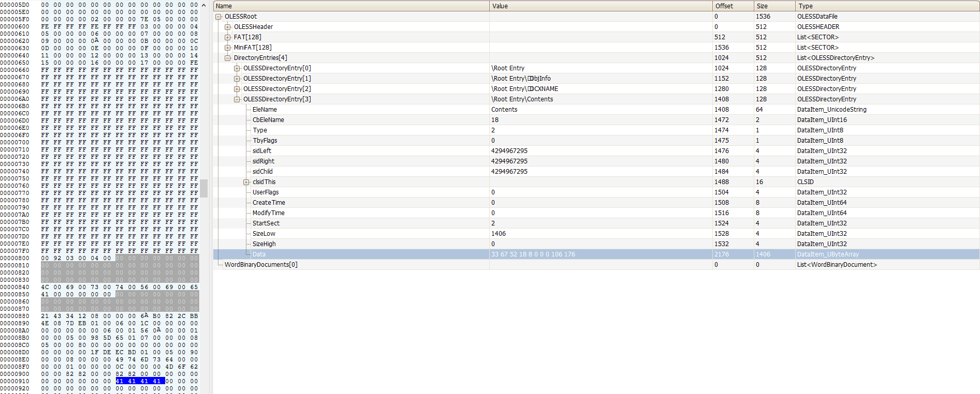Select the ModifyTime field row

point(596,213)
